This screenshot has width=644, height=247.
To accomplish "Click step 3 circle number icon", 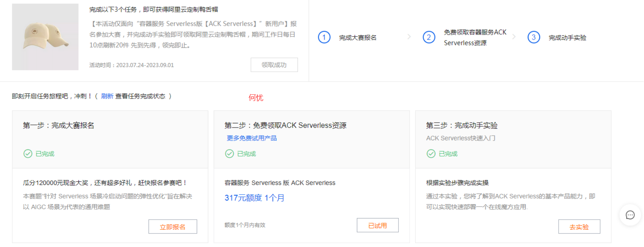I will pyautogui.click(x=534, y=37).
